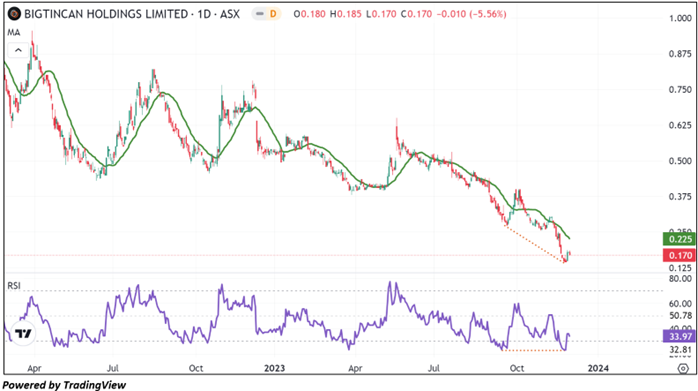Click the green 0.225 MA price label

[679, 239]
